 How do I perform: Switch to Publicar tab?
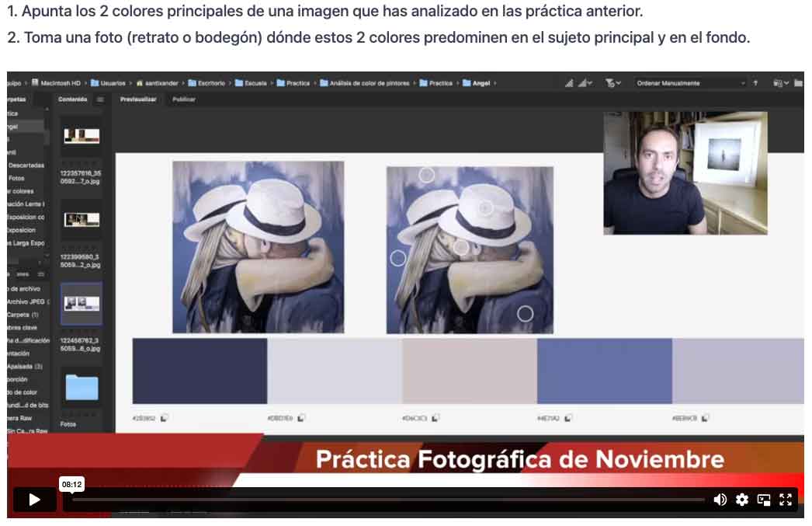pos(184,99)
